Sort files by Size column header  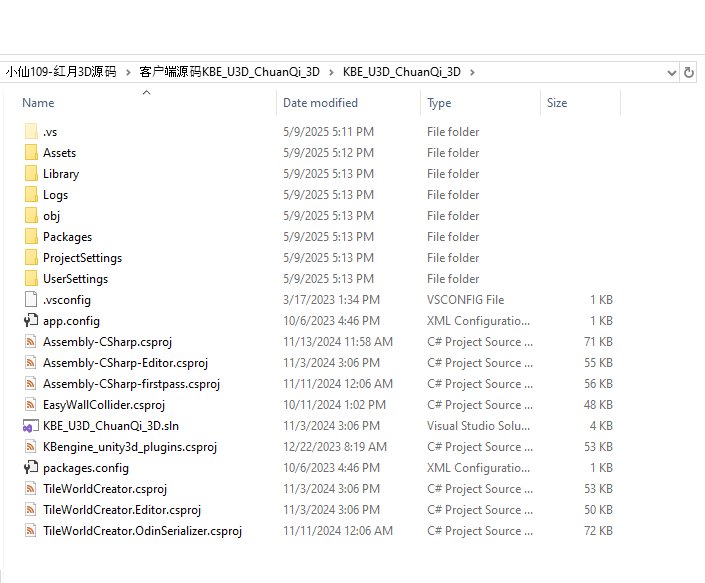(x=557, y=103)
